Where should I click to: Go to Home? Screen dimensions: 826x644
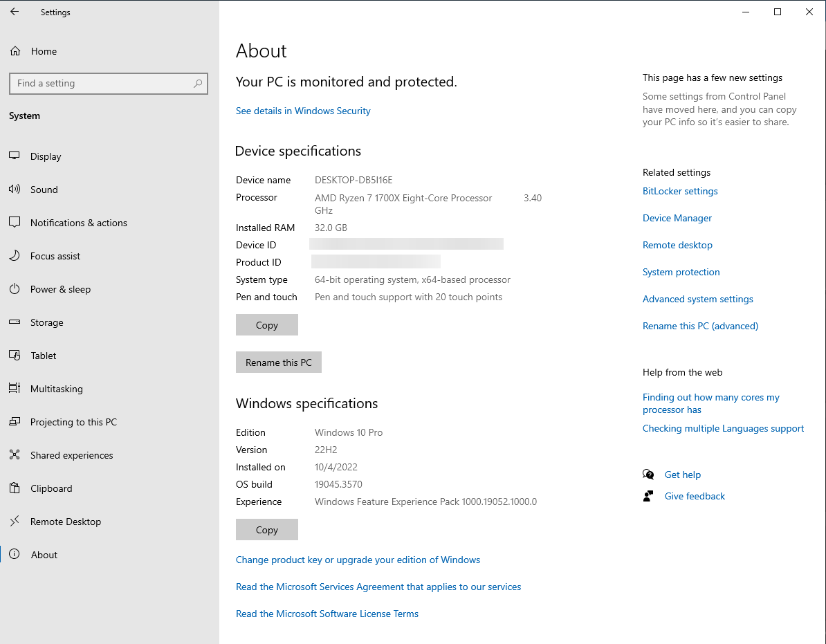coord(109,51)
